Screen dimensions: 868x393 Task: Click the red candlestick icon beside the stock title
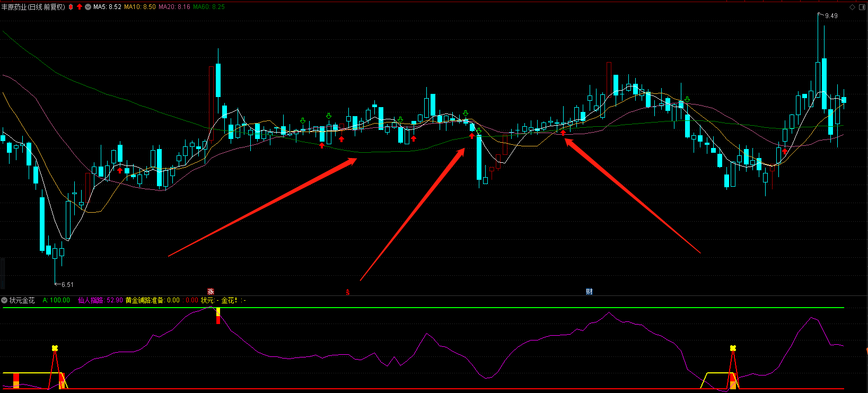71,7
